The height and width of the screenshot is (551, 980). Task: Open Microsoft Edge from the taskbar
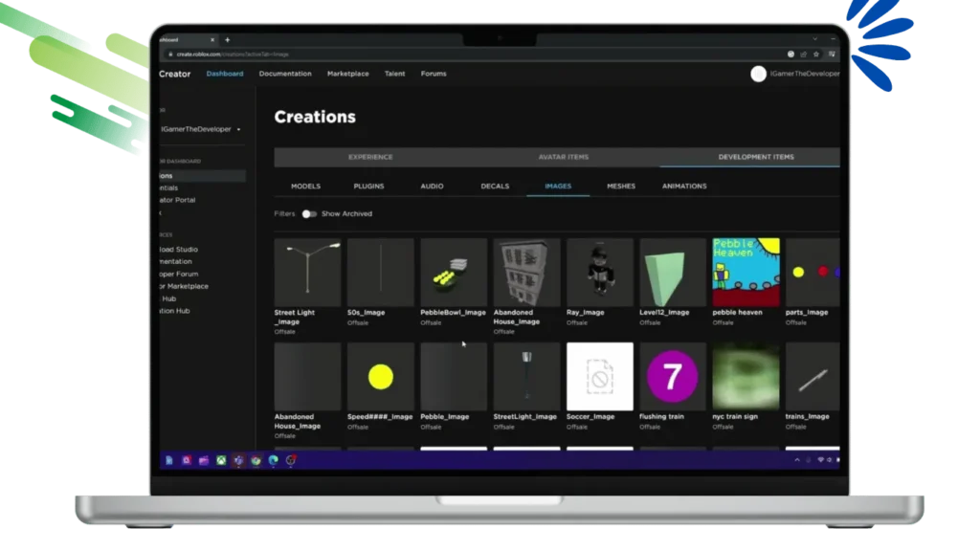tap(273, 460)
